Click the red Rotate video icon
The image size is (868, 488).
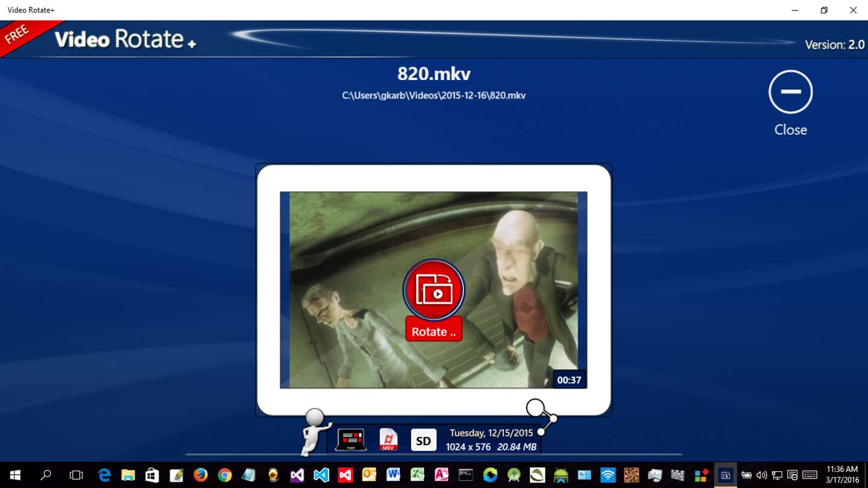[433, 290]
